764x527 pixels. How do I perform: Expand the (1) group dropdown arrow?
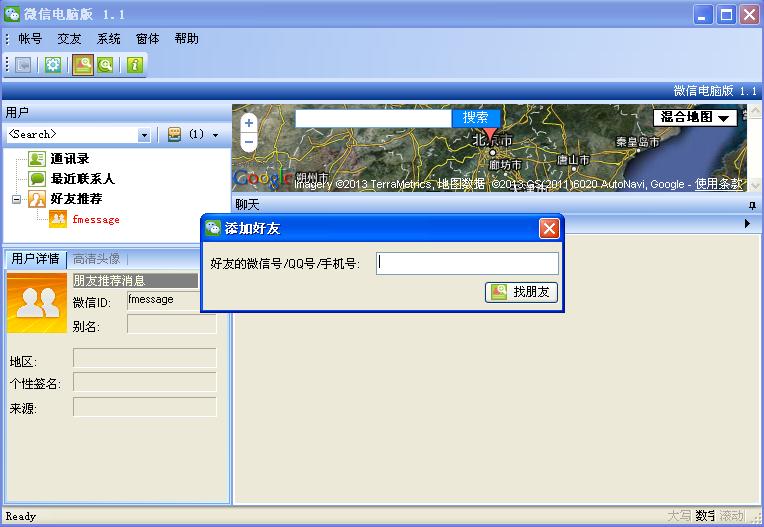215,135
